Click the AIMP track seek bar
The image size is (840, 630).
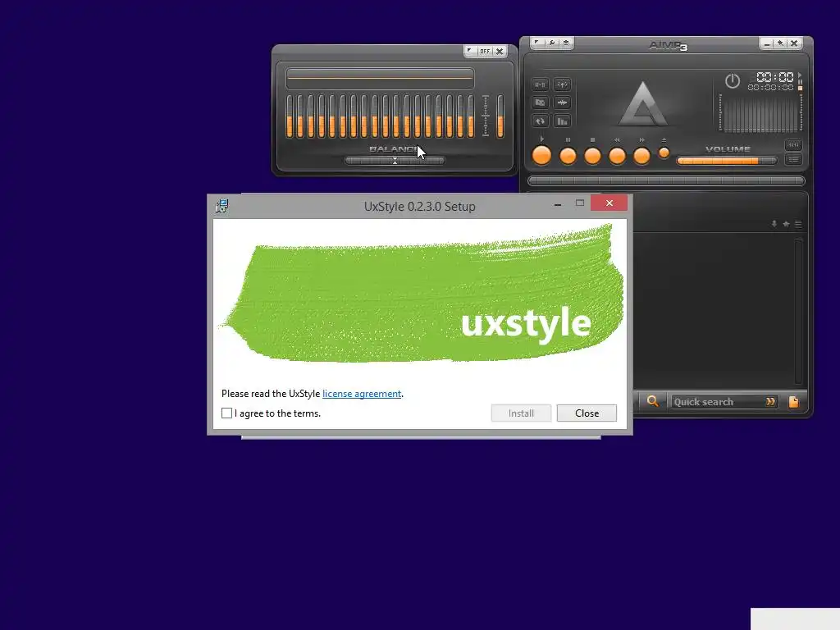coord(666,181)
